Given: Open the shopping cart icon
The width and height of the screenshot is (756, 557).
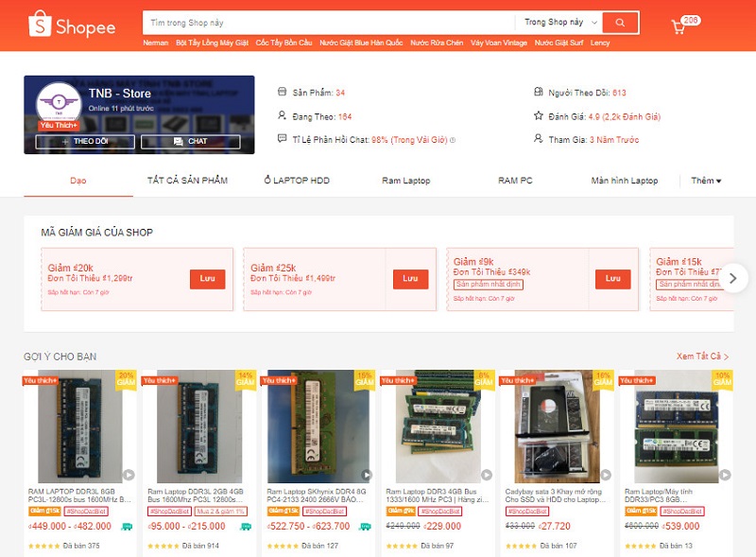Looking at the screenshot, I should coord(679,26).
